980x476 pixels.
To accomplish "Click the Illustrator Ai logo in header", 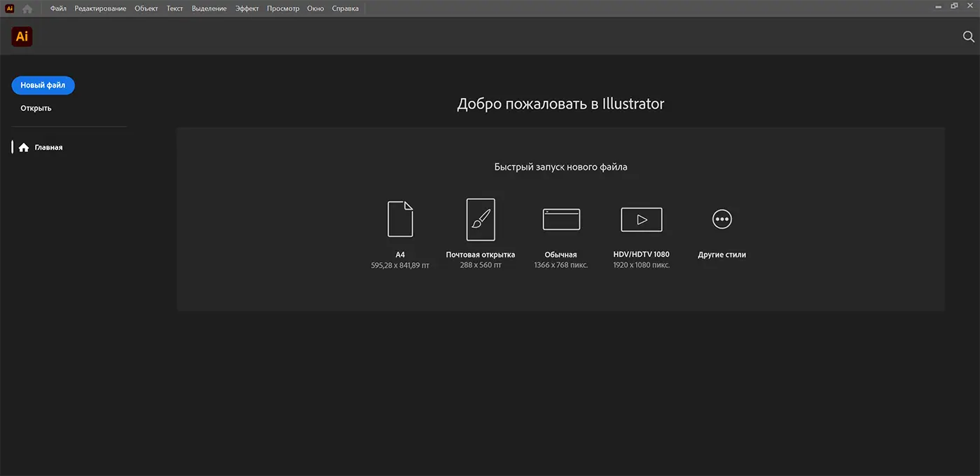I will coord(22,36).
